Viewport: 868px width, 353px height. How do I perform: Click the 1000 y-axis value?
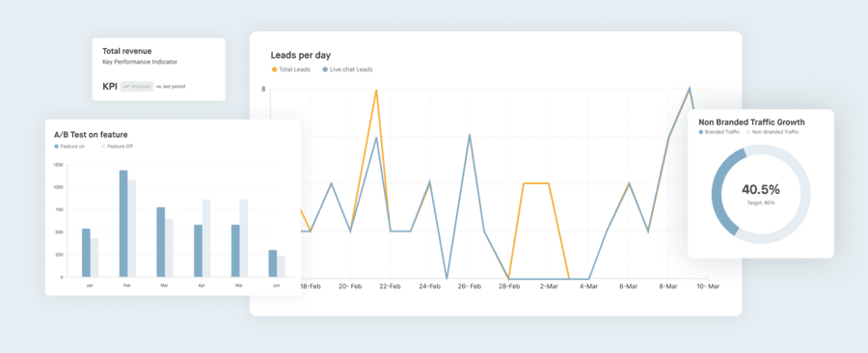tap(58, 187)
